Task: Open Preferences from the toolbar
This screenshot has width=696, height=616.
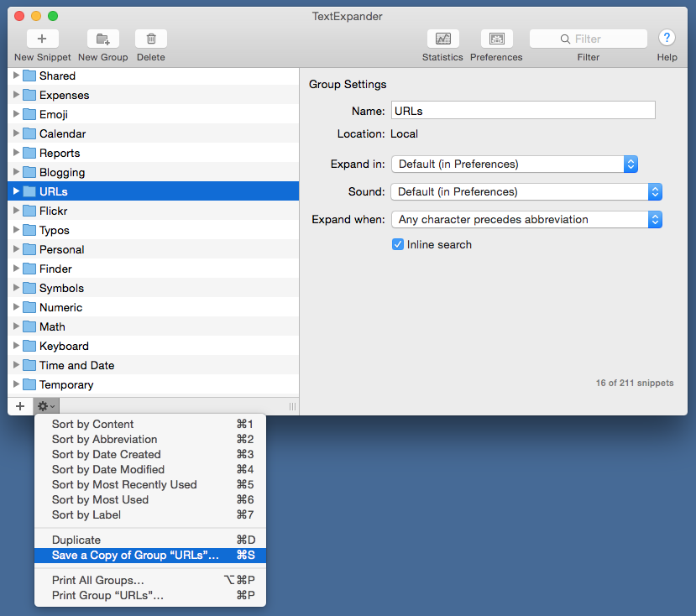Action: click(x=496, y=39)
